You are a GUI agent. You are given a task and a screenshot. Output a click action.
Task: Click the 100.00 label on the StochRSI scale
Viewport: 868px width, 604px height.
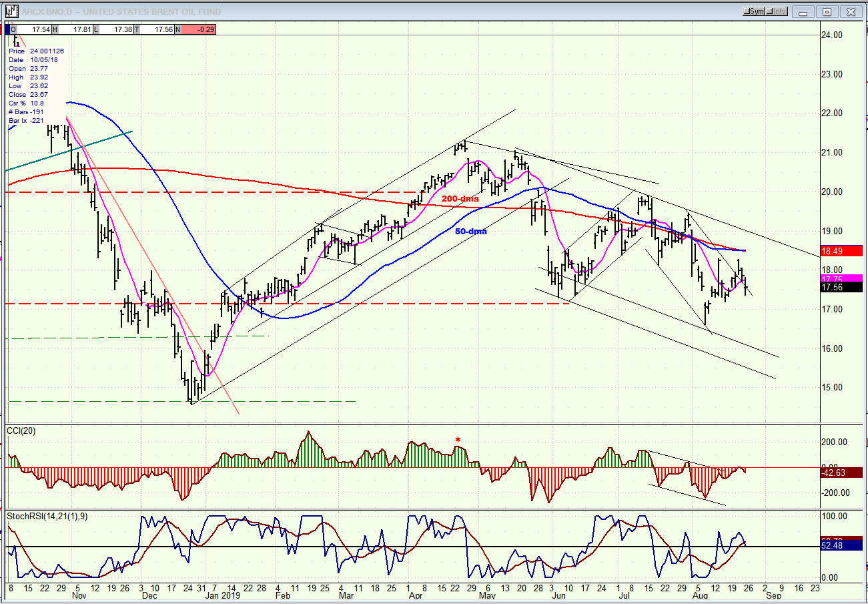(x=835, y=517)
